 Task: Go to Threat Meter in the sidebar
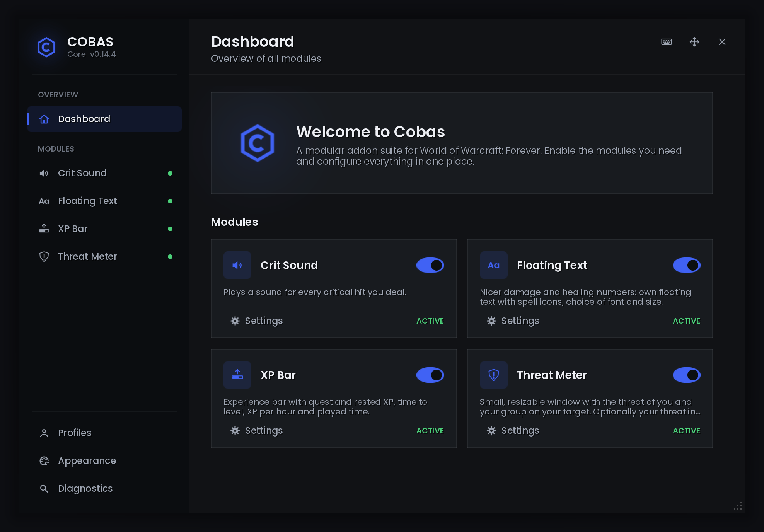pos(104,257)
